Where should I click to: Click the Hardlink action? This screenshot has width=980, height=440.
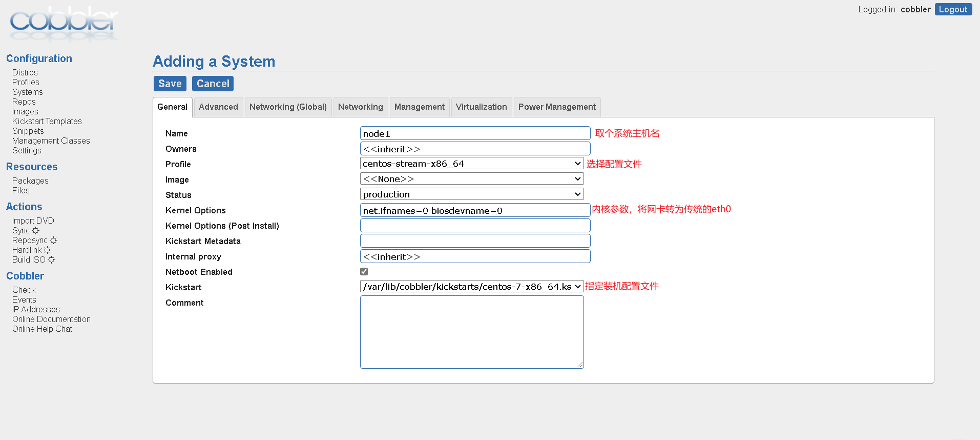[27, 250]
